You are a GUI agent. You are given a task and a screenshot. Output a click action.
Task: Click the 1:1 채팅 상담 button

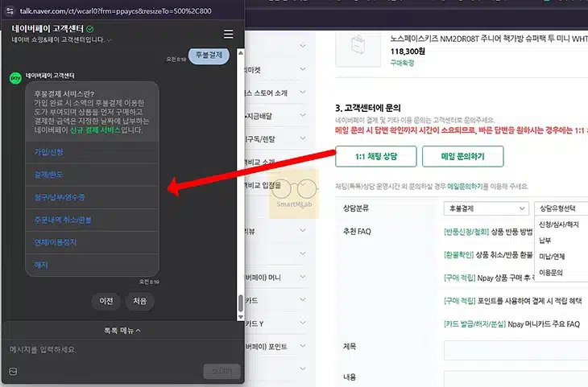(x=375, y=156)
